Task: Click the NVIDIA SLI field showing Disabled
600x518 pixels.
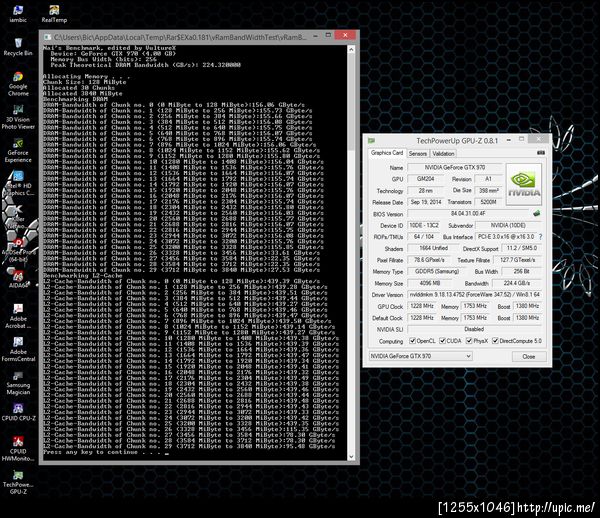Action: (474, 329)
